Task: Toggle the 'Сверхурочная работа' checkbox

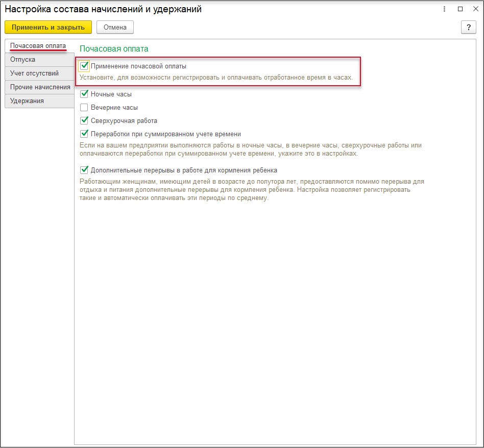Action: pos(84,120)
